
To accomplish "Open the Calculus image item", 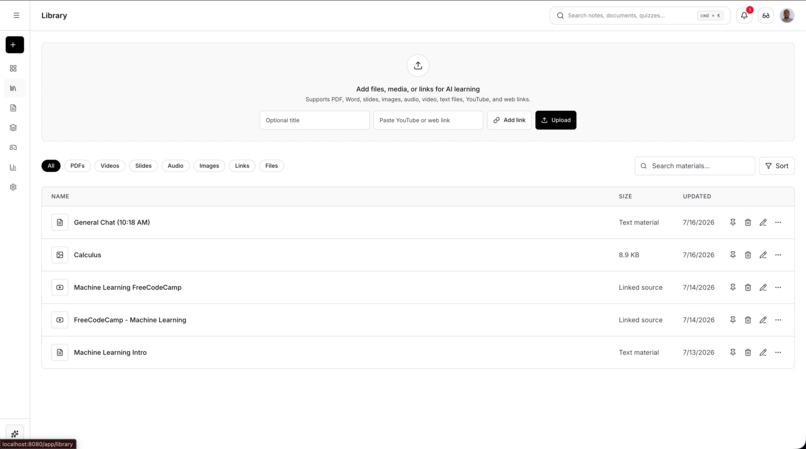I will 87,255.
